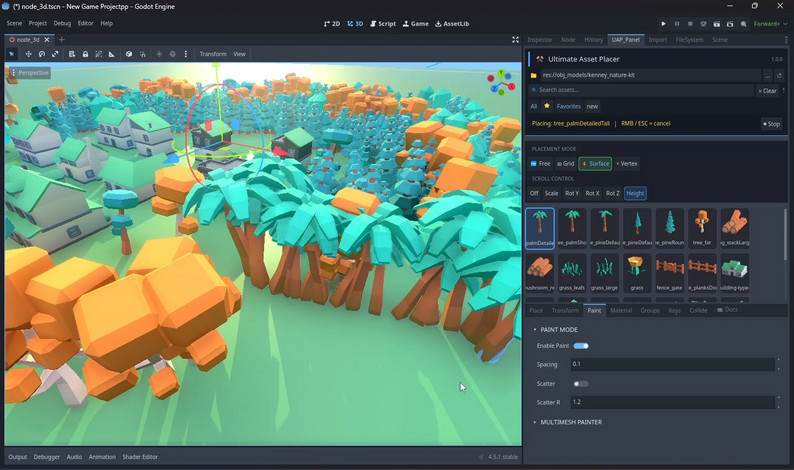Open the View menu in viewport toolbar
Screen dimensions: 794x470
click(239, 54)
